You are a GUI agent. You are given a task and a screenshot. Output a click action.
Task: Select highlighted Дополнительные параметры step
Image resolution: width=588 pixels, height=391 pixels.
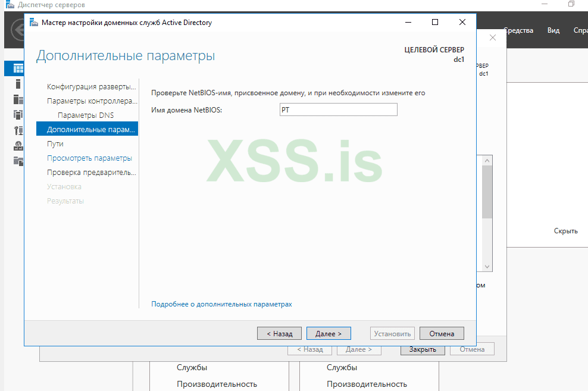click(87, 129)
